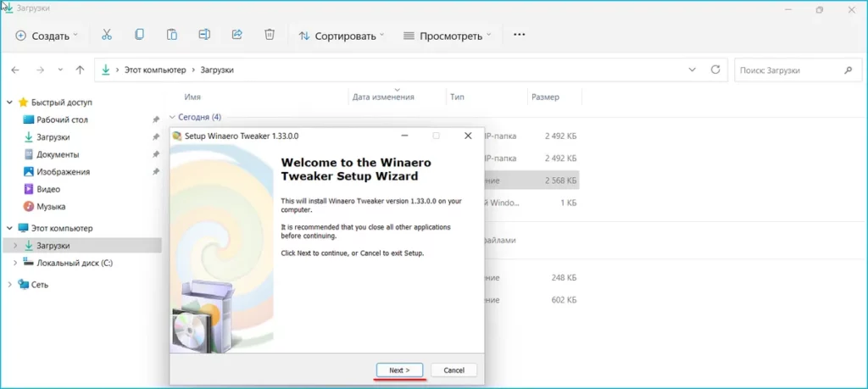The image size is (868, 389).
Task: Click the Copy icon in toolbar
Action: point(139,35)
